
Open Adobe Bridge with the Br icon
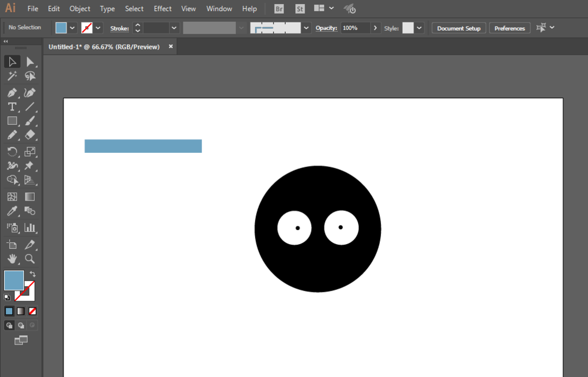(x=279, y=9)
